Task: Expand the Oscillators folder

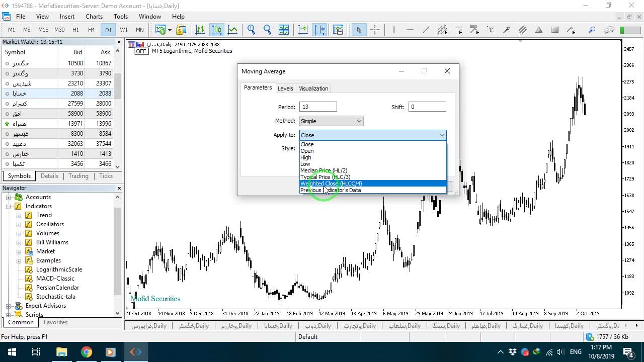Action: click(x=19, y=224)
